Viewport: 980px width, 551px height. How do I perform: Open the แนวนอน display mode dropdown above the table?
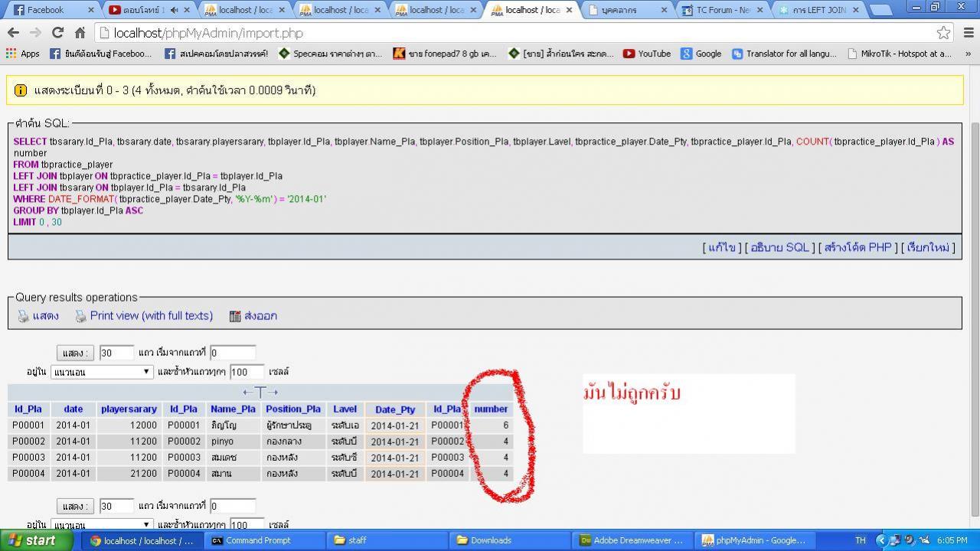click(x=102, y=372)
